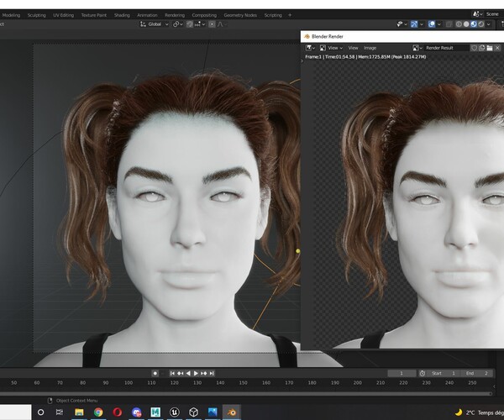Open the UV Editing workspace tab
The width and height of the screenshot is (504, 420).
63,15
